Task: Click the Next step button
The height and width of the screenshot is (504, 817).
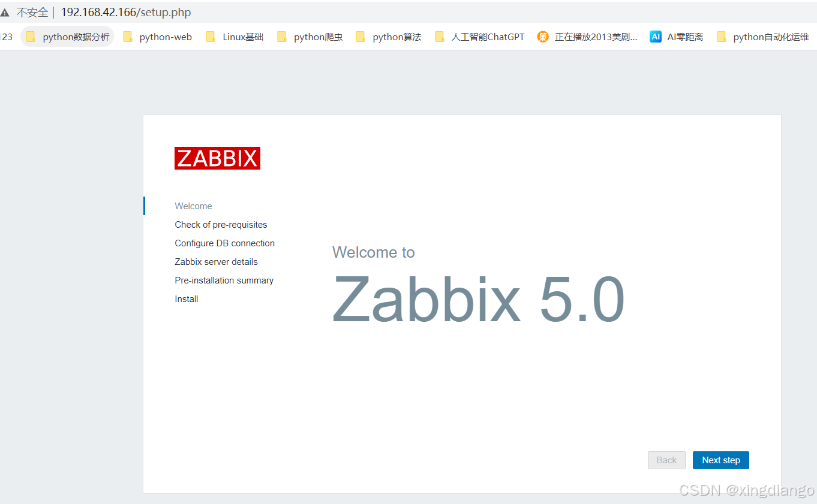Action: tap(720, 460)
